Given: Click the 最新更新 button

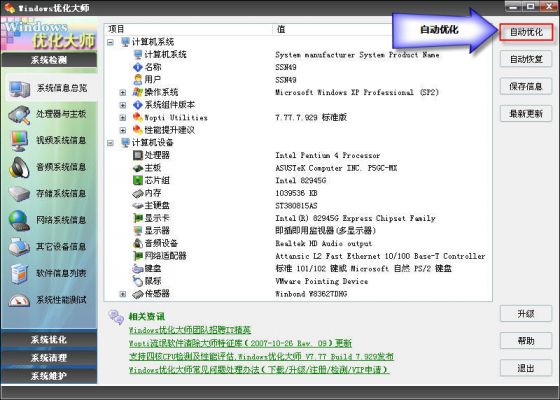Looking at the screenshot, I should click(x=526, y=114).
